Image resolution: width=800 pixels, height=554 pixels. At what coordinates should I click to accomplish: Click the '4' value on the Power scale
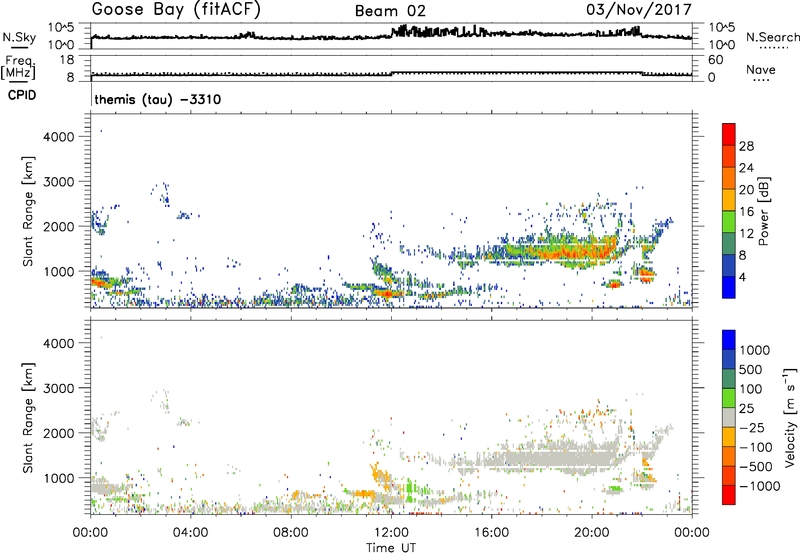[742, 278]
